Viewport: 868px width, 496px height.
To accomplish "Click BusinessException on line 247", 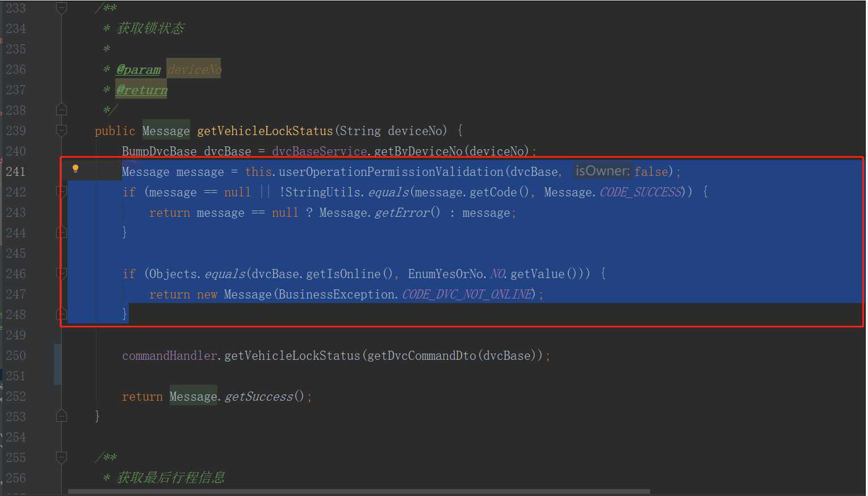I will (x=337, y=295).
